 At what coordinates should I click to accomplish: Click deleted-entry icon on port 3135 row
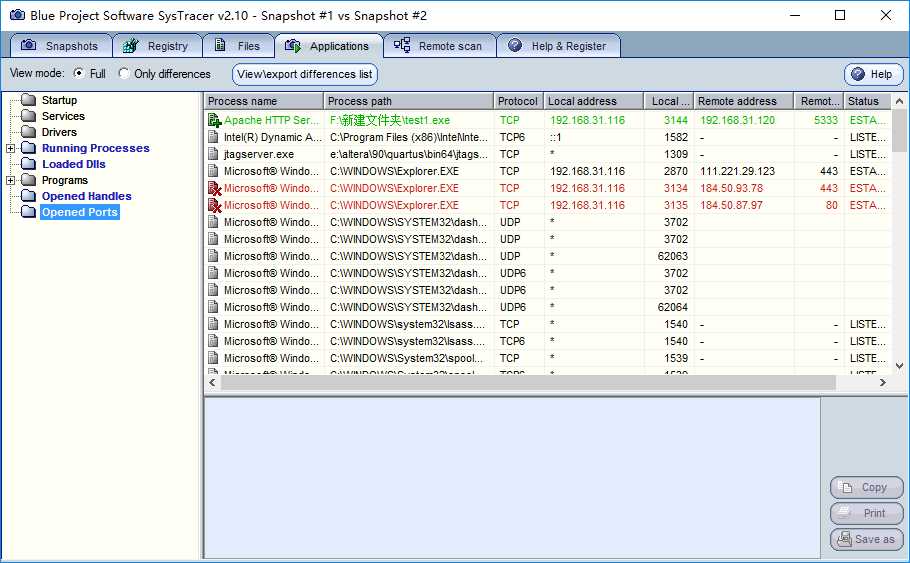click(214, 205)
